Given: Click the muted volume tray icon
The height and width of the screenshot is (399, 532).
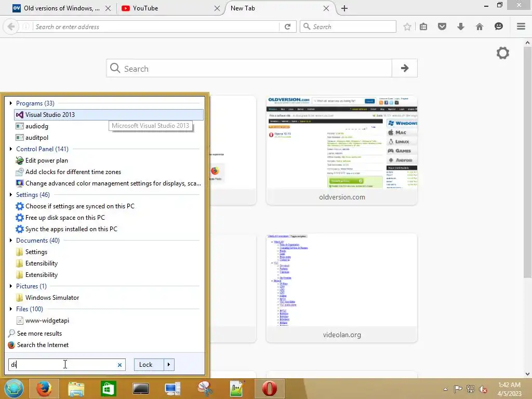Looking at the screenshot, I should [x=483, y=389].
